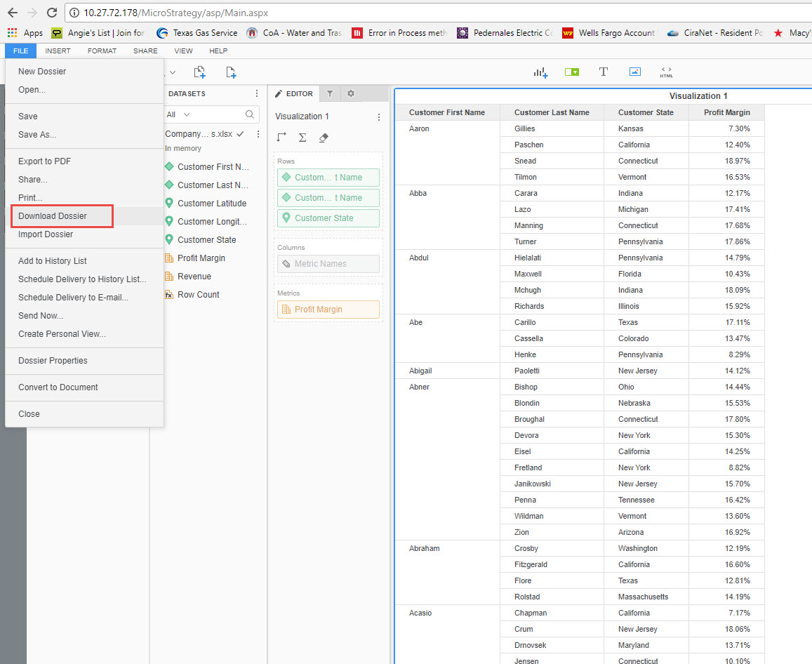This screenshot has width=812, height=664.
Task: Click the Sigma totals icon in Editor
Action: coord(302,138)
